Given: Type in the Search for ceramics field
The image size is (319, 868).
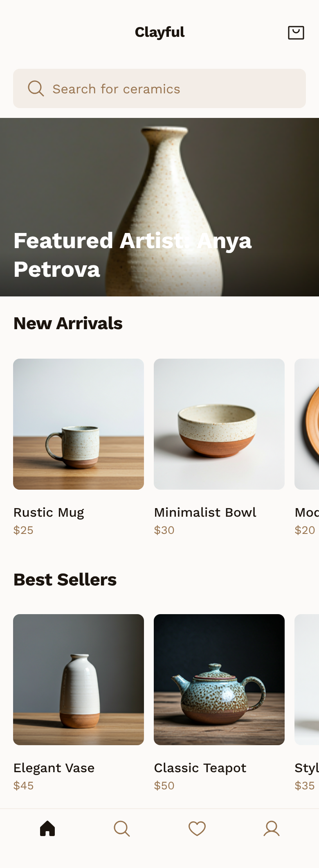Looking at the screenshot, I should point(172,88).
